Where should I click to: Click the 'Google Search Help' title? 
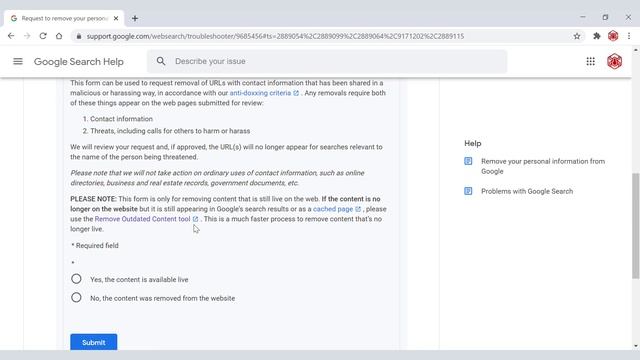point(79,62)
